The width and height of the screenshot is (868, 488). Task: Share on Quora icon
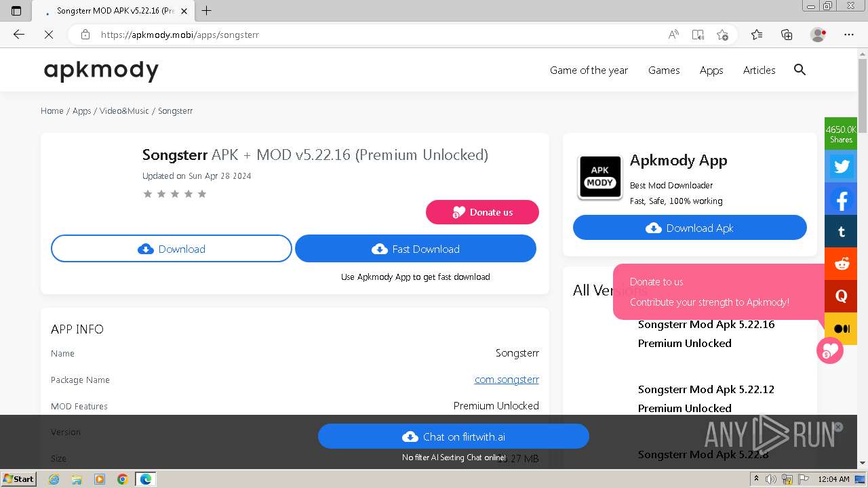pos(842,296)
